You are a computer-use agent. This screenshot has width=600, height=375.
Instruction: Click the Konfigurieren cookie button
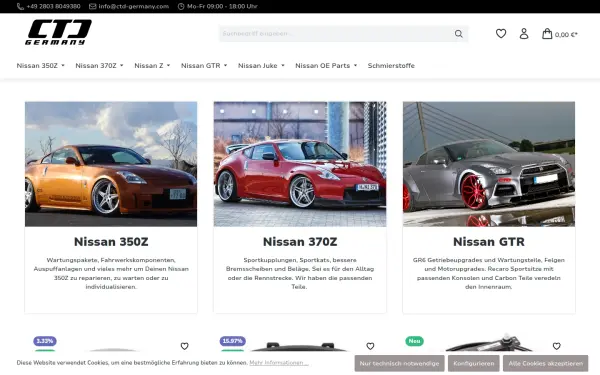(x=474, y=364)
